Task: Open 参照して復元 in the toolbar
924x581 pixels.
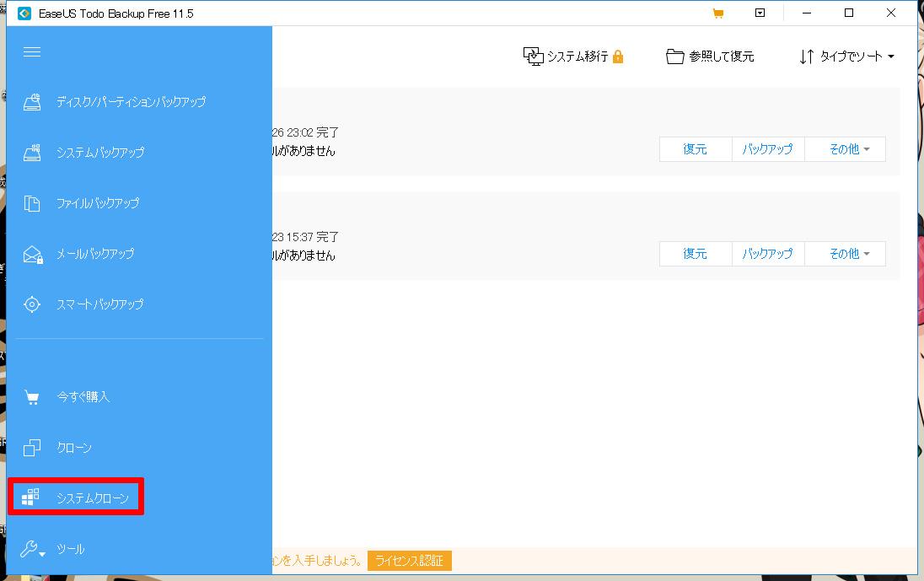Action: (722, 56)
